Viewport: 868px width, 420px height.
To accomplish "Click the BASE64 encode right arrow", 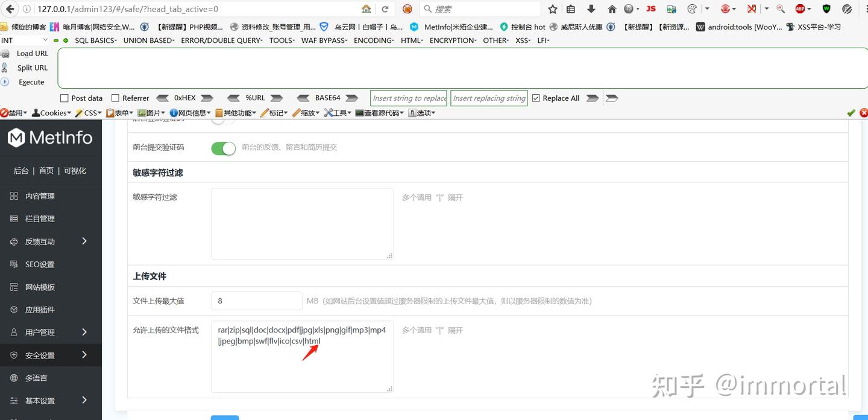I will click(x=351, y=98).
